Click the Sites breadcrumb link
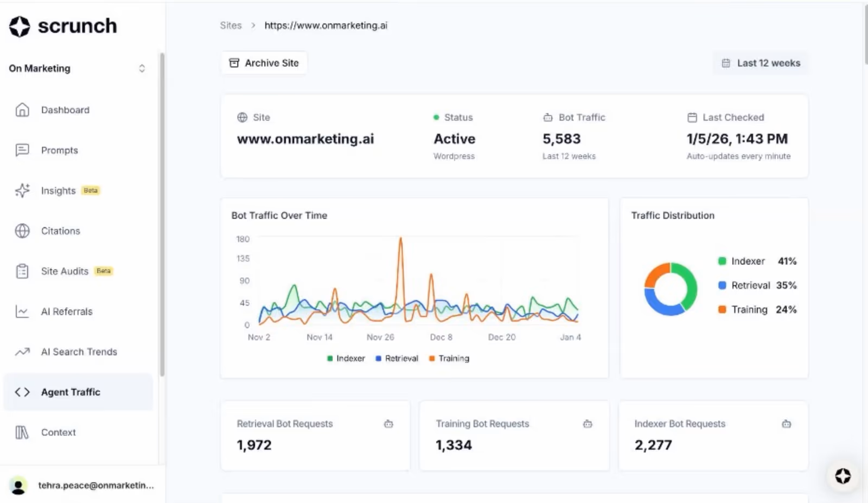Viewport: 868px width, 503px height. [231, 26]
